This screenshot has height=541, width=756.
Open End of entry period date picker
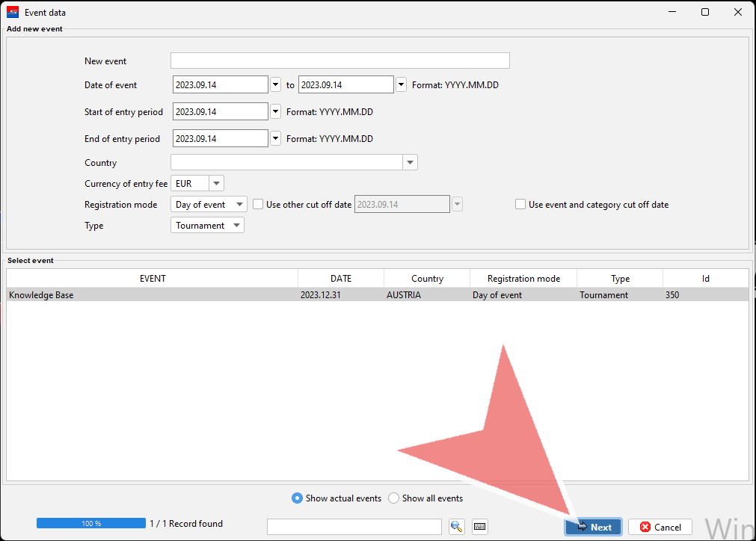[x=275, y=139]
